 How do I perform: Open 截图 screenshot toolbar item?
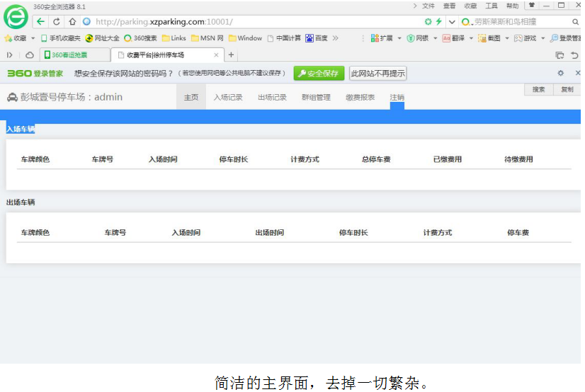(x=489, y=38)
